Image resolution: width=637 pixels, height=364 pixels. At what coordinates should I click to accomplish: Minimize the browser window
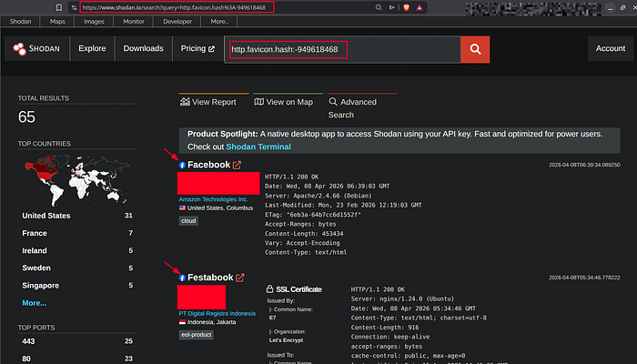tap(611, 7)
